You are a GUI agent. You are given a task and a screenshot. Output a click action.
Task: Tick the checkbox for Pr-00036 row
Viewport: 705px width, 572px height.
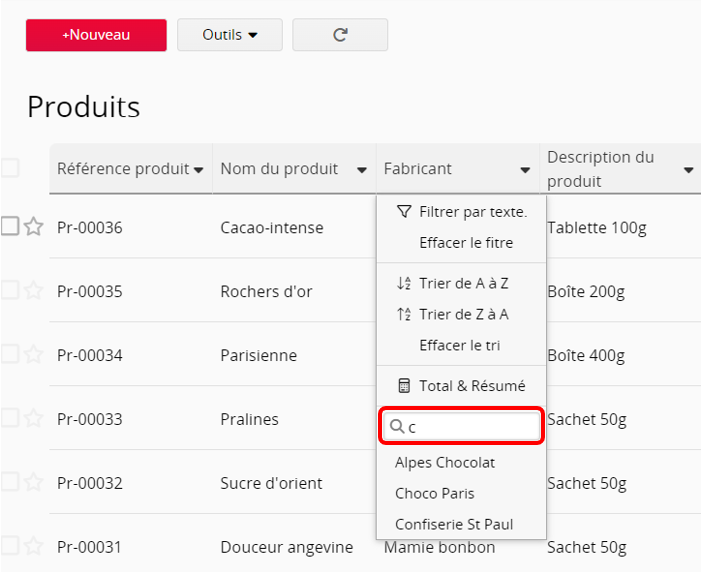point(9,226)
